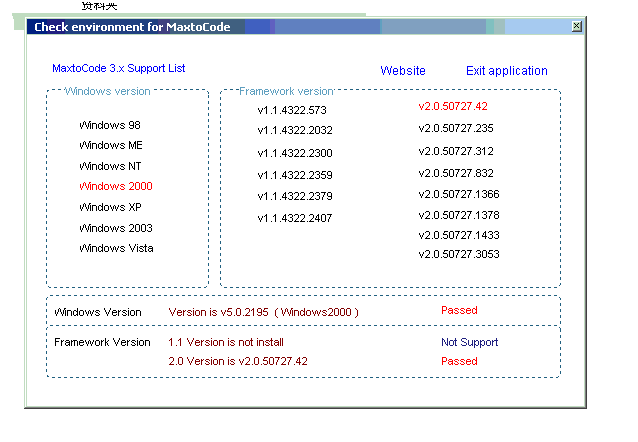
Task: Click Passed status for 2.0 framework
Action: [459, 361]
